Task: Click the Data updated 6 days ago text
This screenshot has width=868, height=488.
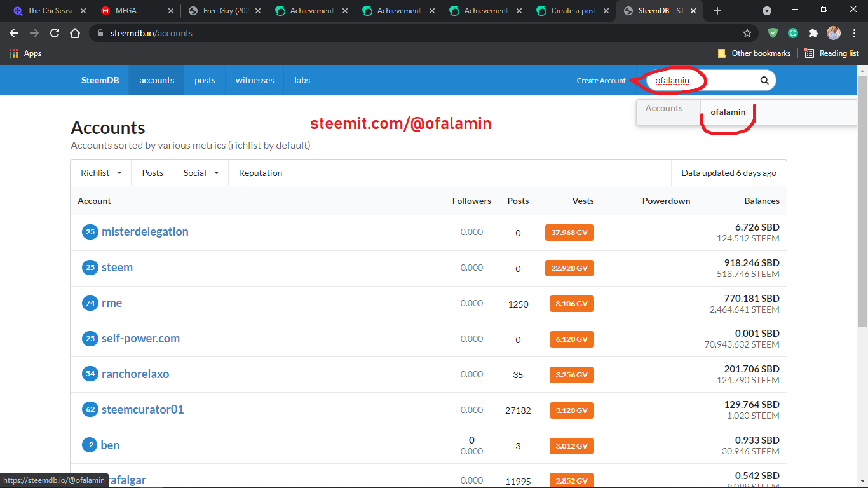Action: click(x=729, y=173)
